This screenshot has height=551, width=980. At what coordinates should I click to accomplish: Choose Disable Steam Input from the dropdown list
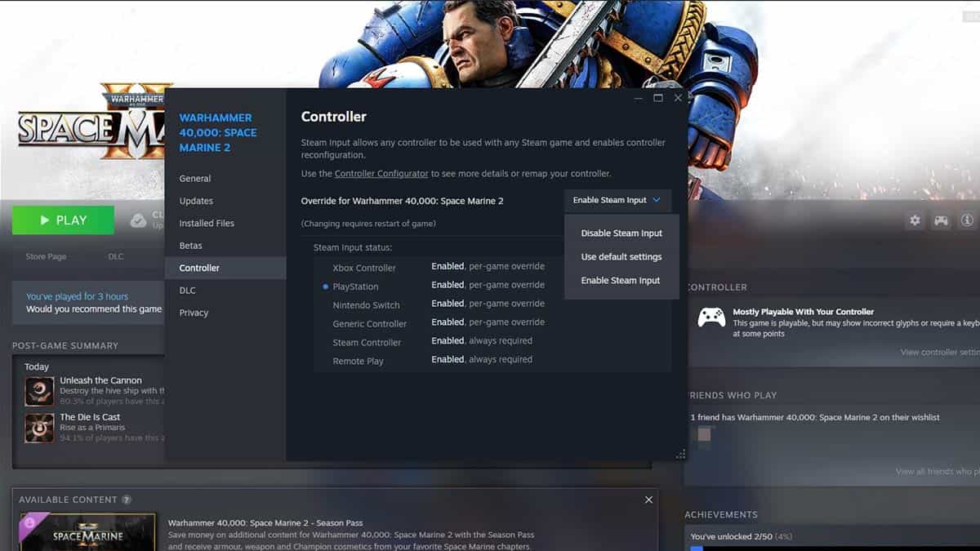(621, 233)
